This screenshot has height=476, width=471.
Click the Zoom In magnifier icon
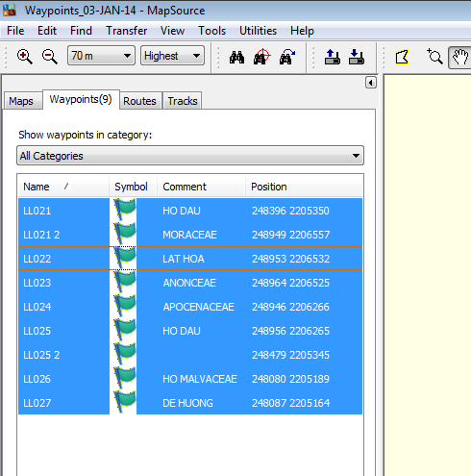point(25,57)
